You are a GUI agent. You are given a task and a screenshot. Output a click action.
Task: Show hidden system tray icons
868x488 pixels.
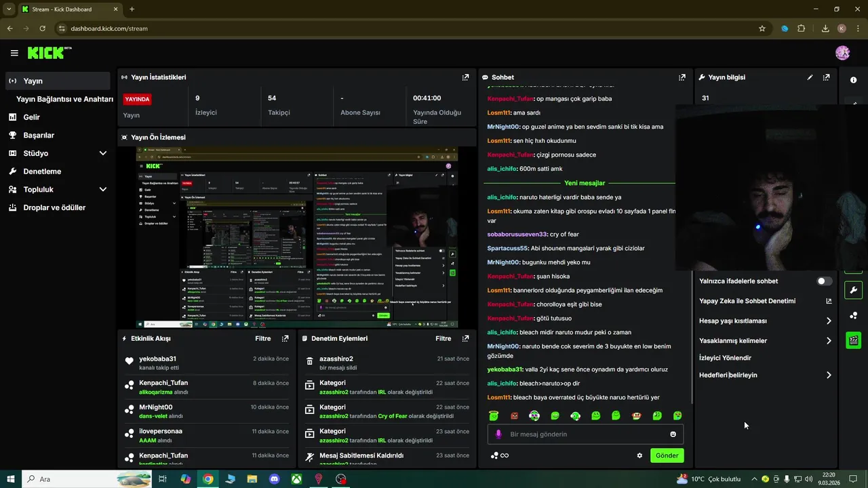click(753, 479)
